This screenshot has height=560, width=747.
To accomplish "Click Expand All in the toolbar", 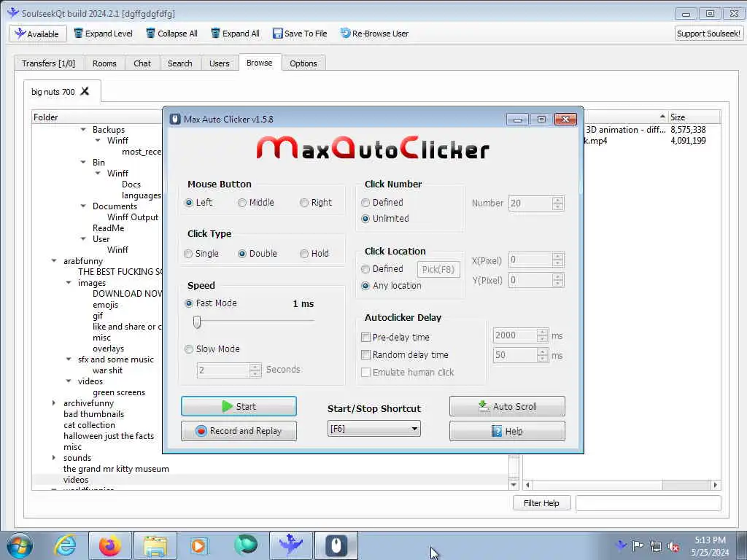I will [x=236, y=34].
